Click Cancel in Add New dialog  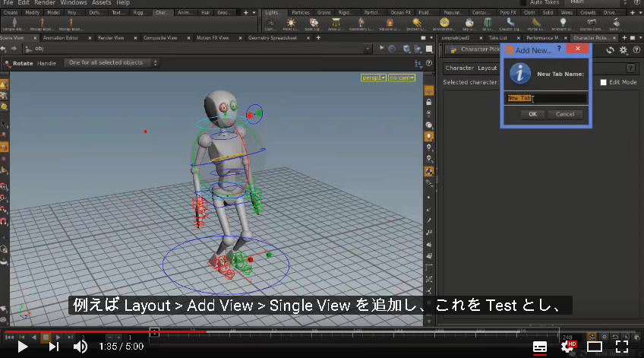(x=565, y=114)
